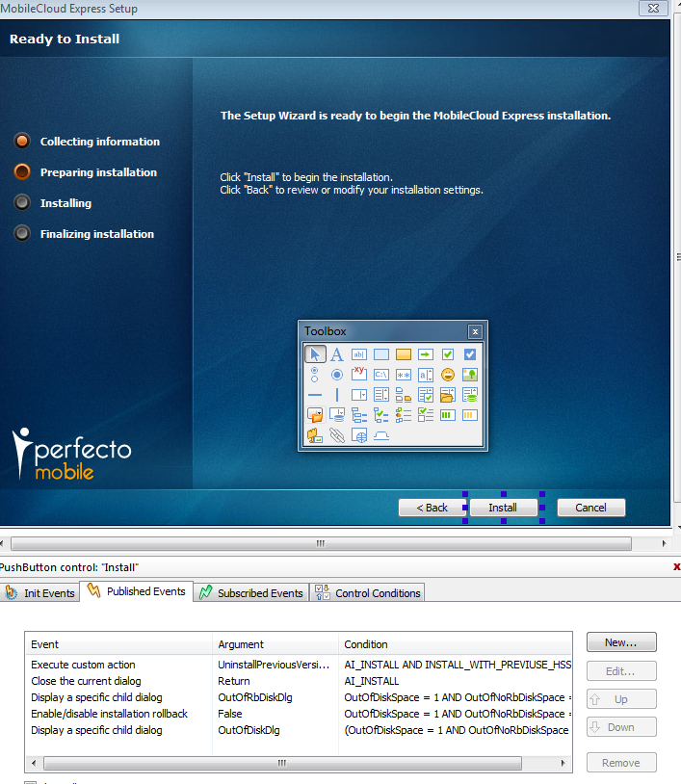This screenshot has width=681, height=784.
Task: Open the Control Conditions tab
Action: (368, 593)
